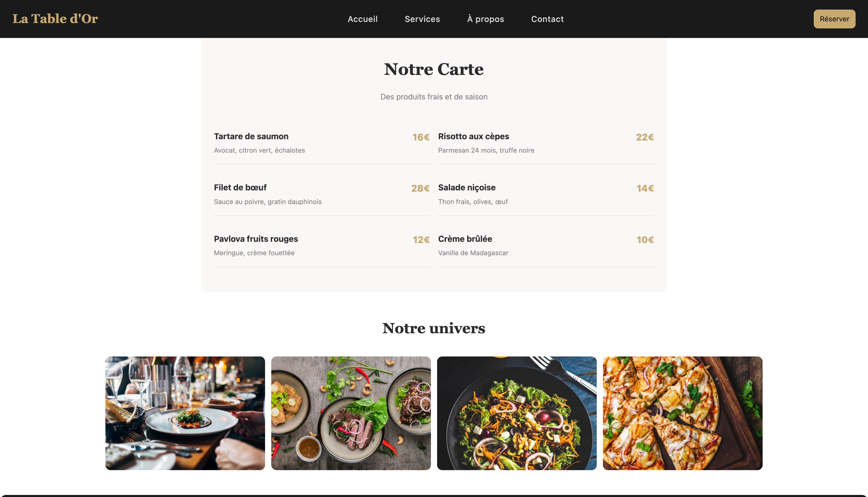Click the 22€ price of Risotto
868x497 pixels.
pos(645,137)
